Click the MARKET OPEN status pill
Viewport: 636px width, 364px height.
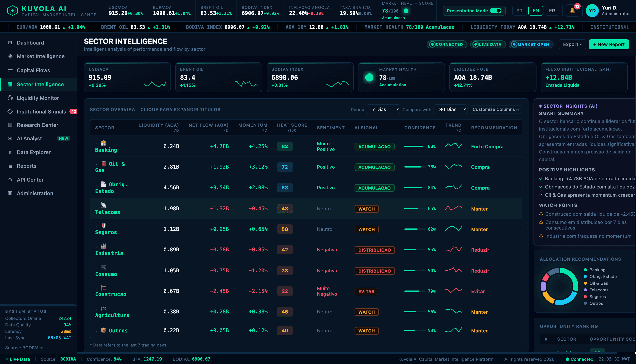coord(531,45)
